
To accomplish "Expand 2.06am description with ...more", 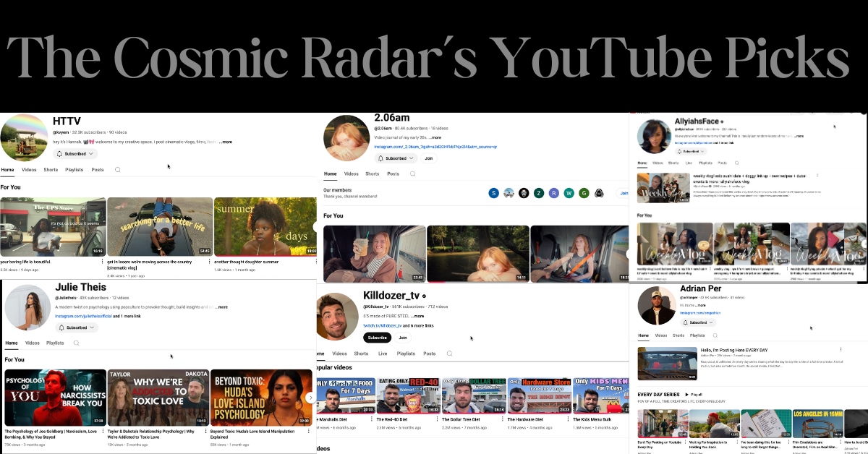I will tap(435, 137).
